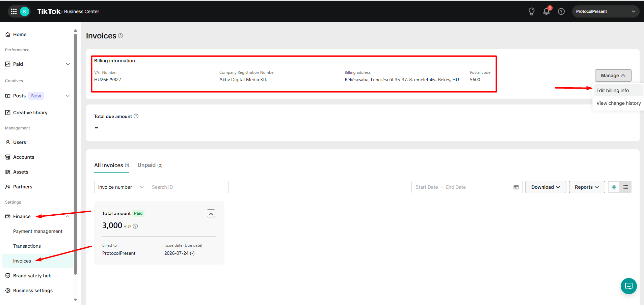The width and height of the screenshot is (644, 305).
Task: Open the help question mark in header
Action: click(561, 11)
